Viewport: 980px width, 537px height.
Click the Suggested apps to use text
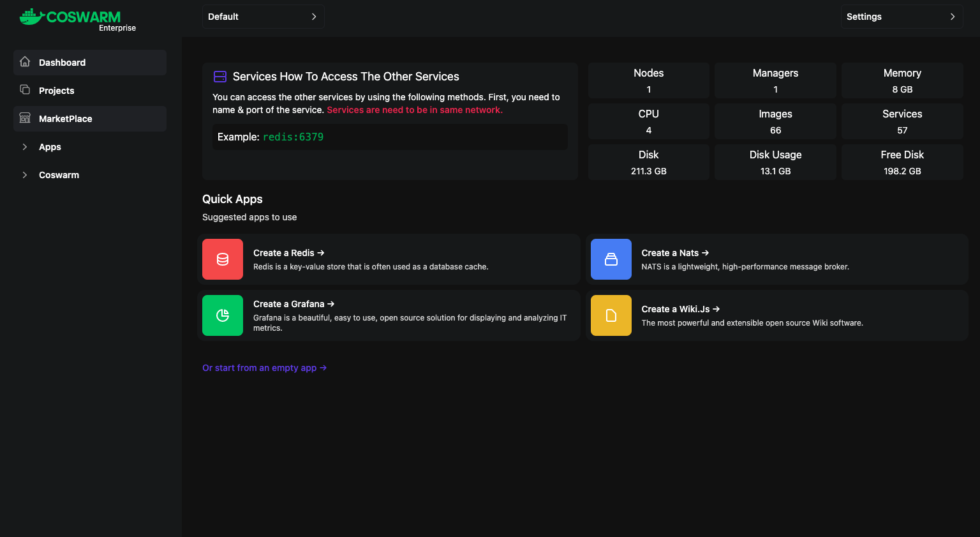coord(249,217)
